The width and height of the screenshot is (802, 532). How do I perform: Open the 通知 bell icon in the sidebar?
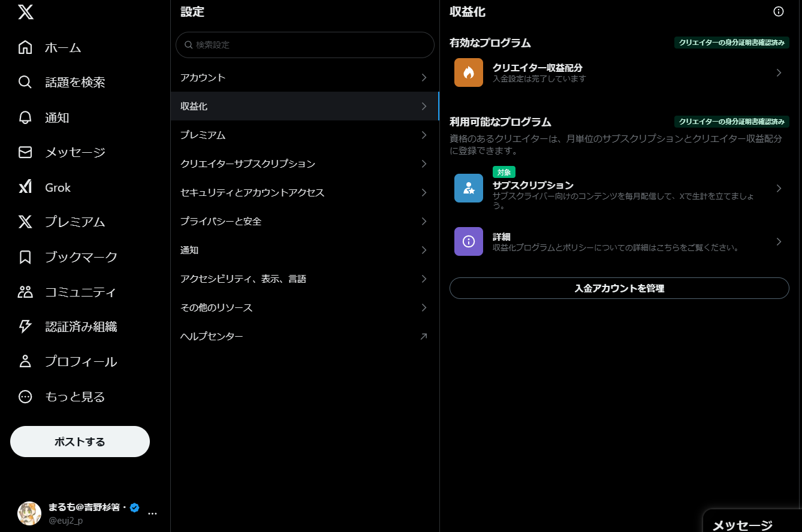click(25, 117)
